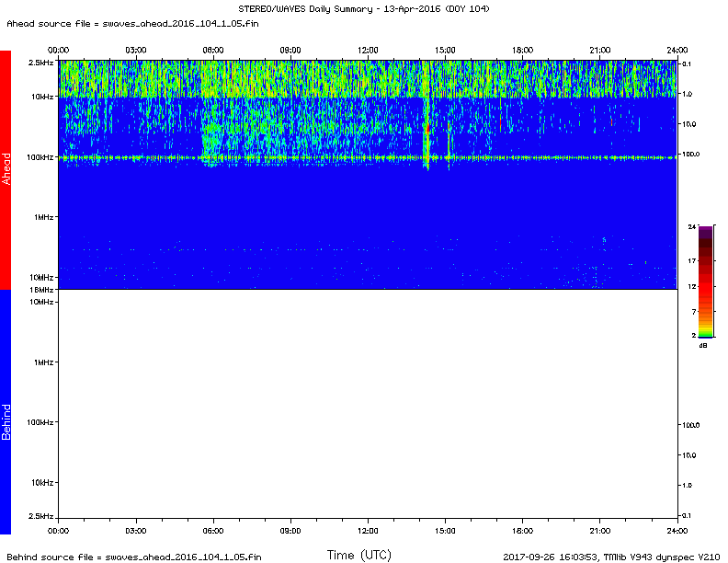
Task: Click the 06:00 label on bottom time axis
Action: (213, 531)
